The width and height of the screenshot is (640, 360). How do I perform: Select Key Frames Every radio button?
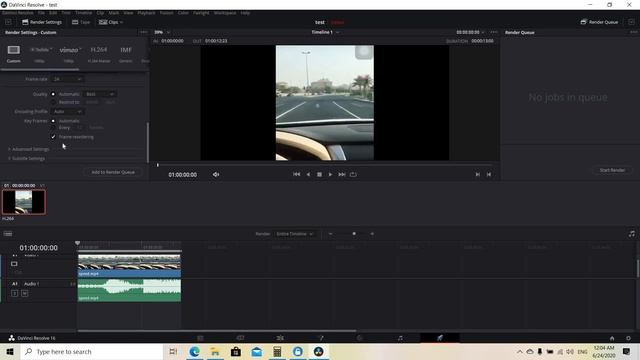click(53, 128)
